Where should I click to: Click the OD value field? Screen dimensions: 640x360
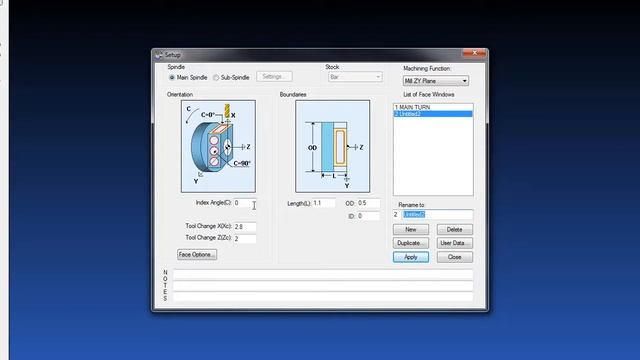click(369, 203)
